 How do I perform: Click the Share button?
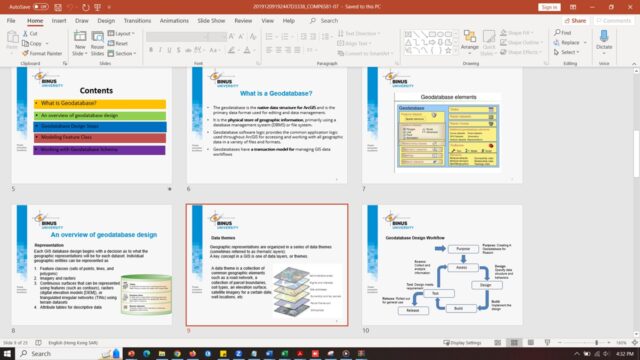575,20
